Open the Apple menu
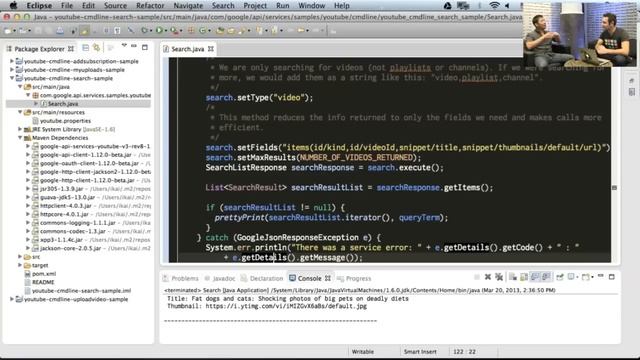 click(13, 6)
